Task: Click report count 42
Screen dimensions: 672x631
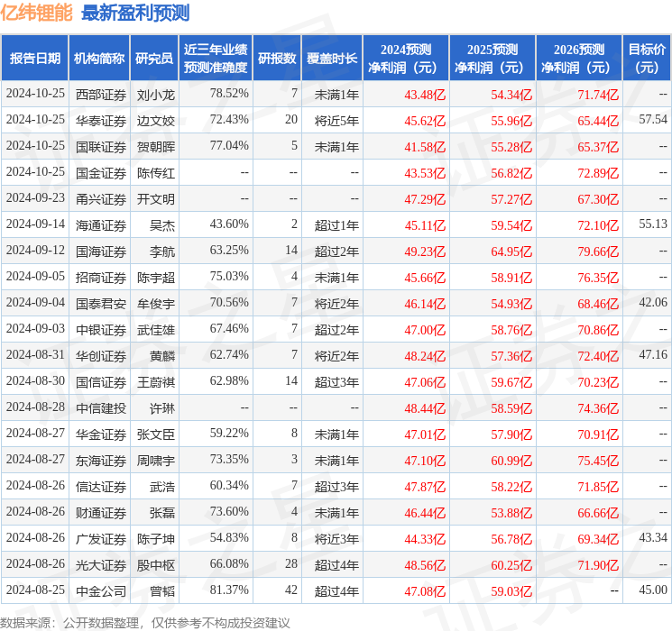Action: pos(291,590)
